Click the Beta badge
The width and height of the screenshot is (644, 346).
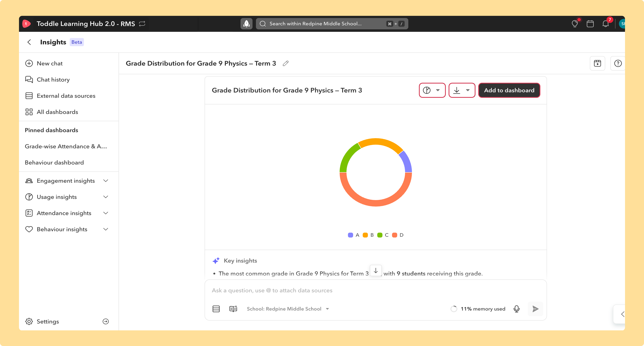(77, 42)
